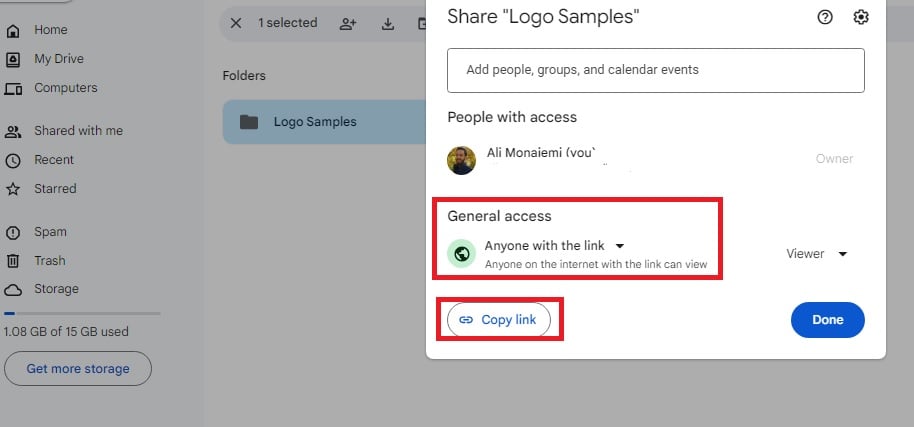
Task: Download the selected folder
Action: (x=388, y=24)
